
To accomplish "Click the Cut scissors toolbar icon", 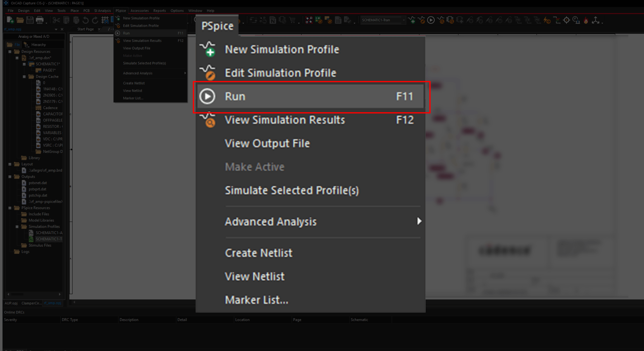I will (x=56, y=20).
